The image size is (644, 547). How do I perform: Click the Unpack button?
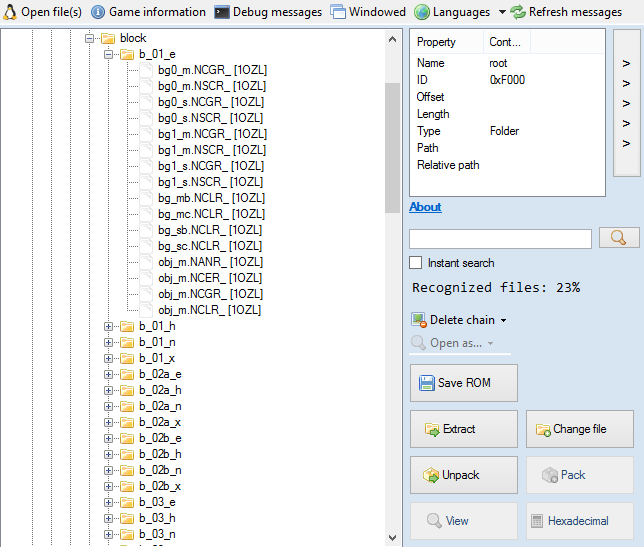464,475
